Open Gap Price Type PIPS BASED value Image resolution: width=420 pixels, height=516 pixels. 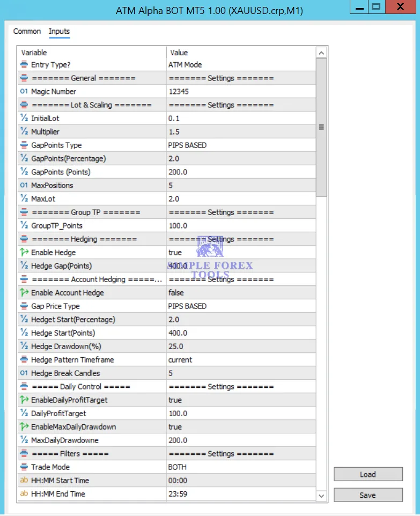[x=241, y=306]
